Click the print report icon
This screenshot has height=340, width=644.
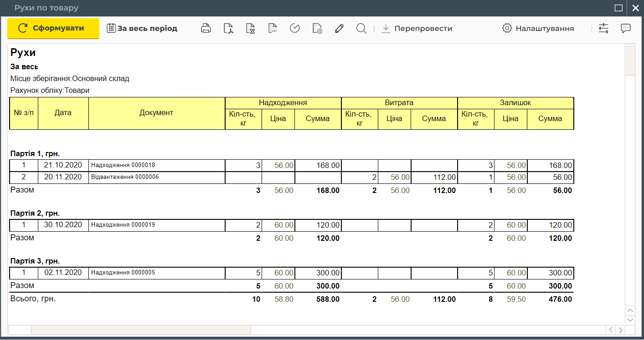206,28
